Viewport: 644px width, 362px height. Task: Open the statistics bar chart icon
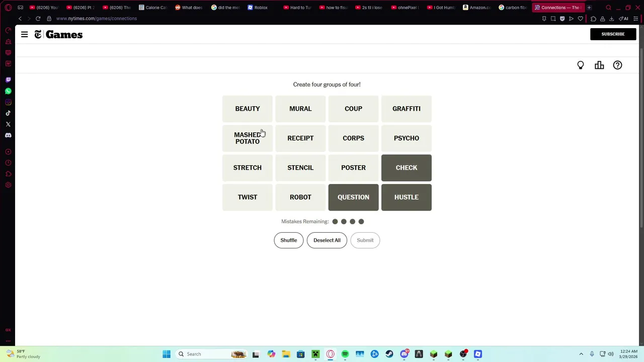599,65
